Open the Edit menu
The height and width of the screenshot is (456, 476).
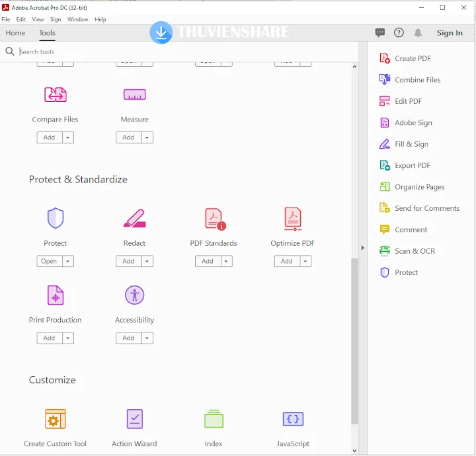(20, 19)
